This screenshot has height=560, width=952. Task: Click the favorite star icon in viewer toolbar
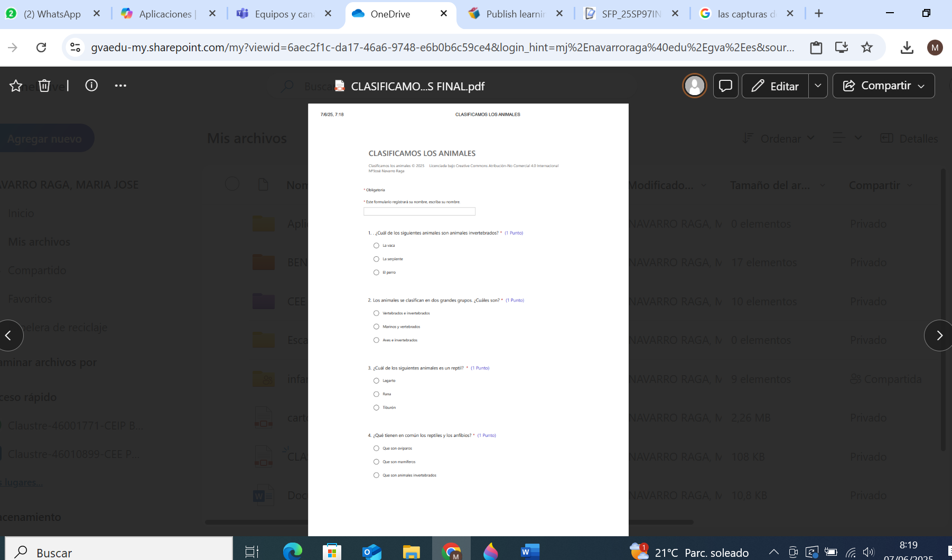point(16,86)
